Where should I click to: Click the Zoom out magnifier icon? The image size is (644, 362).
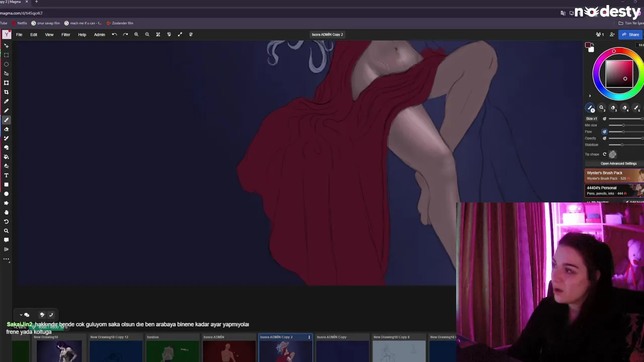click(147, 35)
